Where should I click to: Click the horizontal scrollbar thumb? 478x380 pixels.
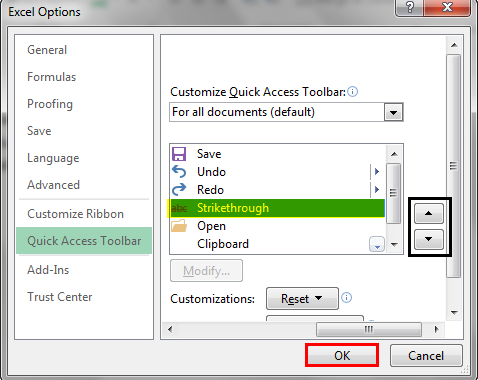click(369, 330)
